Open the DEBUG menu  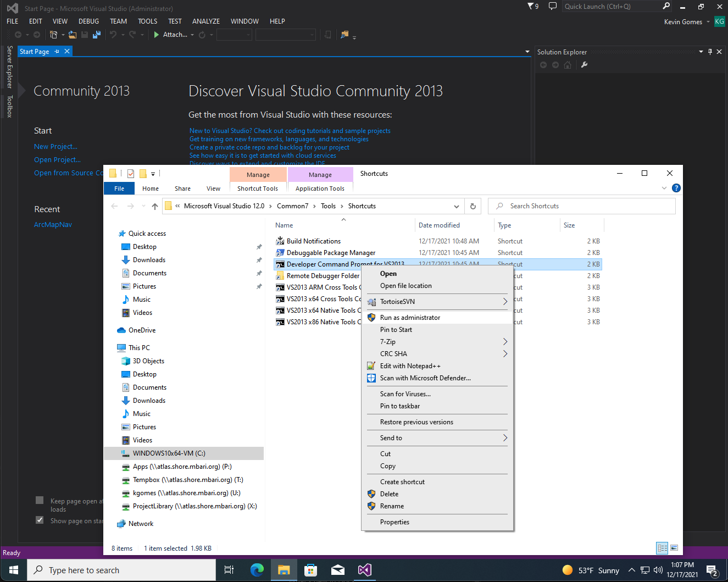click(88, 21)
